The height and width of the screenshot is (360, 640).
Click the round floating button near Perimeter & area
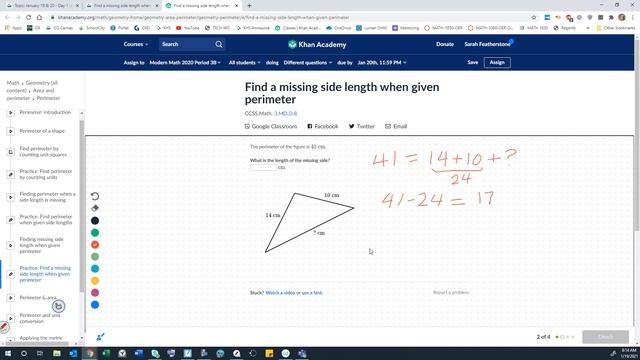[58, 306]
